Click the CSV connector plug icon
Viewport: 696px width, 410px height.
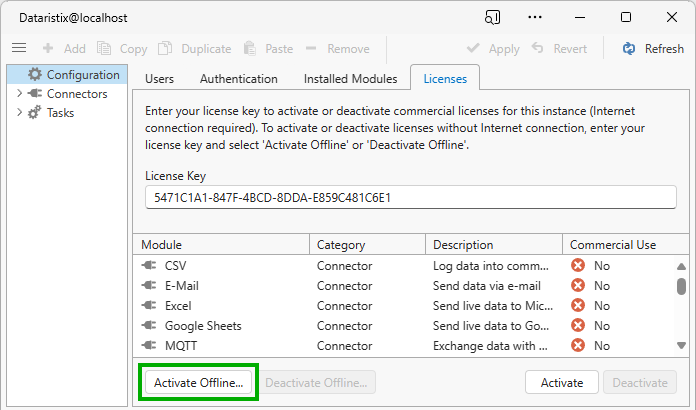pyautogui.click(x=150, y=266)
